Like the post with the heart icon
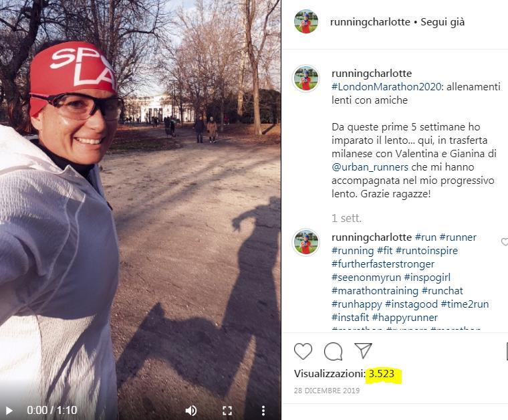This screenshot has width=508, height=420. (x=303, y=351)
